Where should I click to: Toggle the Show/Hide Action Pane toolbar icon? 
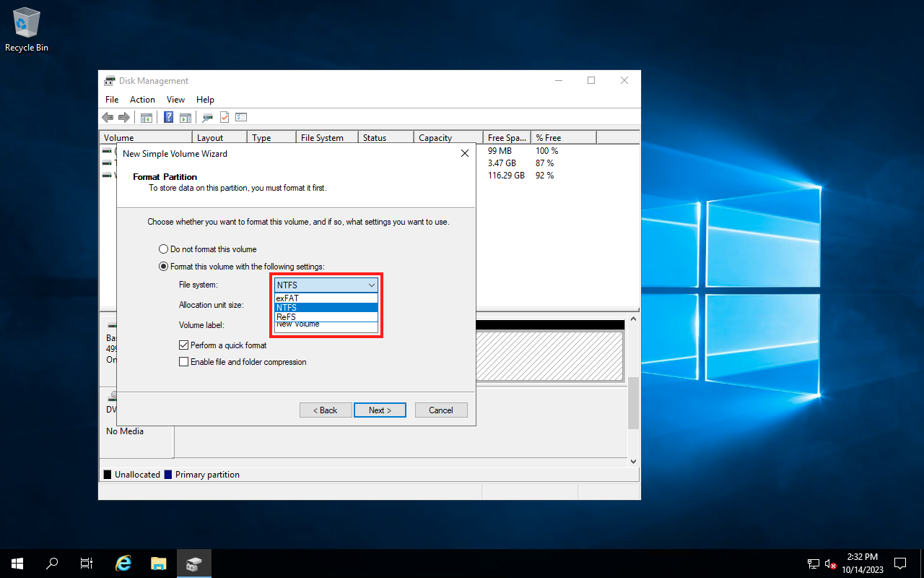pyautogui.click(x=185, y=117)
